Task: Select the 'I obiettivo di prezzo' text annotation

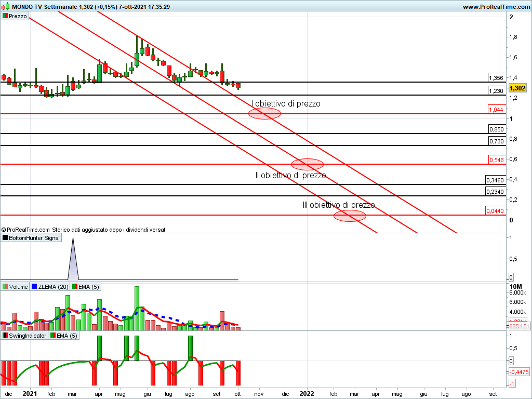Action: pos(286,104)
